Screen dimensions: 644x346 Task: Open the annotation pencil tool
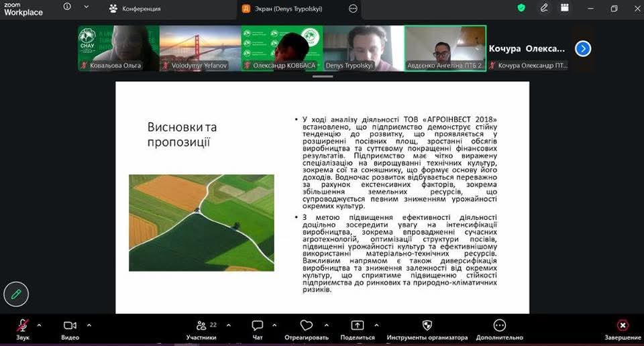coord(16,294)
